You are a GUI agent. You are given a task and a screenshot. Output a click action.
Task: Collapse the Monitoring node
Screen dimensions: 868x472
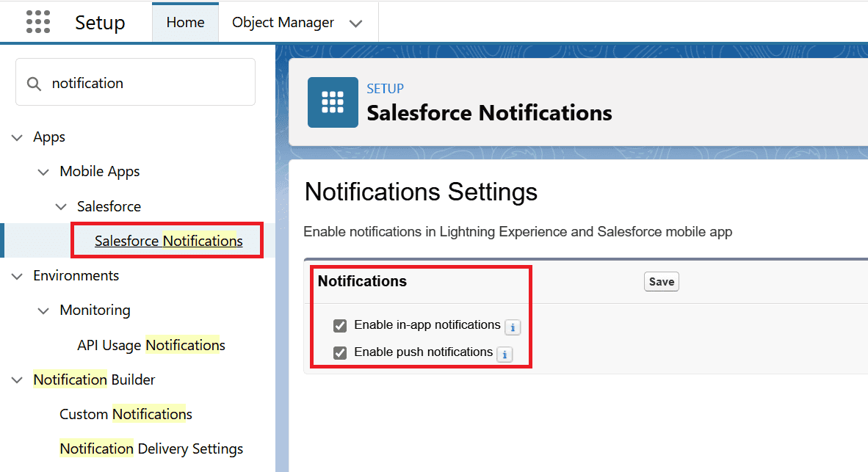click(43, 311)
